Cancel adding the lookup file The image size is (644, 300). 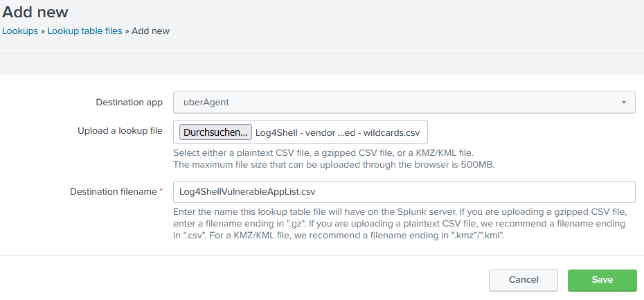point(524,281)
